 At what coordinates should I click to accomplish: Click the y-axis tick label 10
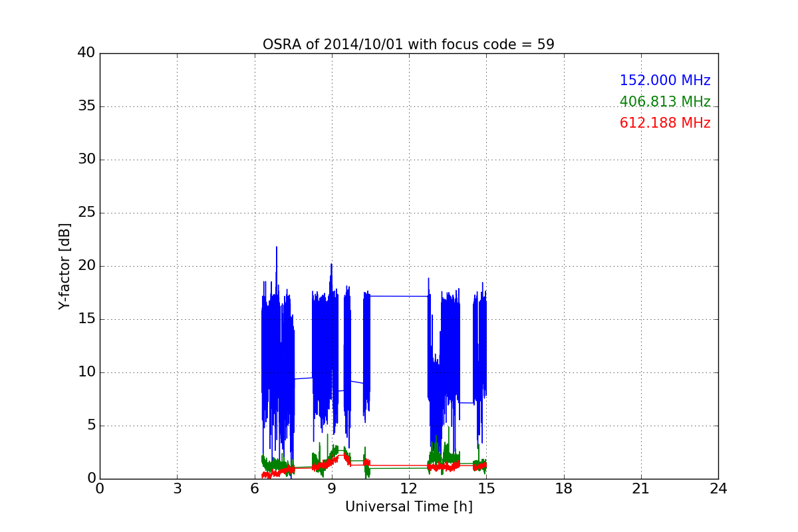coord(86,372)
